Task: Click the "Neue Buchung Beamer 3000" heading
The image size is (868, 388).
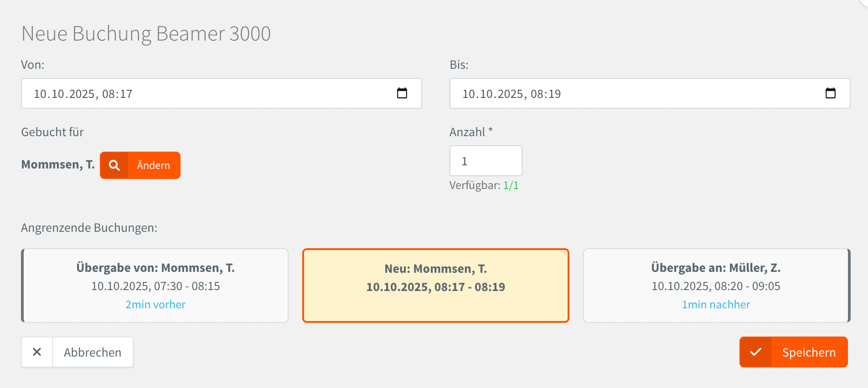Action: coord(146,34)
